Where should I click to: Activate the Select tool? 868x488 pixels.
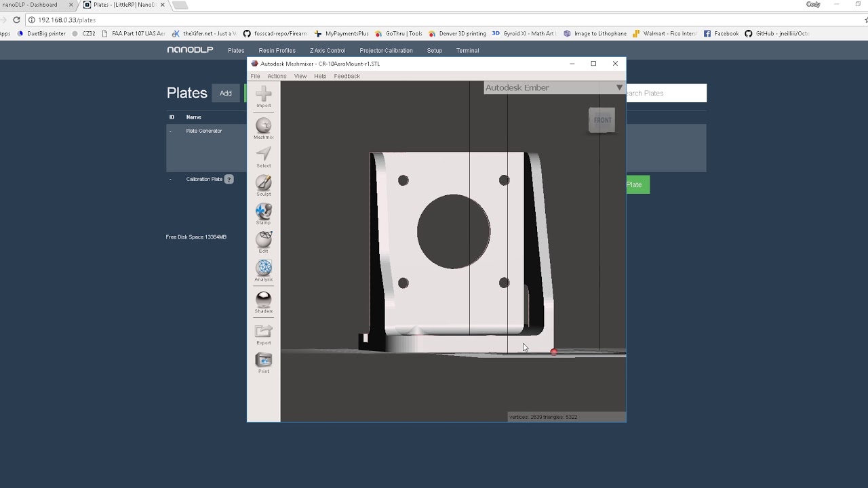[x=264, y=157]
